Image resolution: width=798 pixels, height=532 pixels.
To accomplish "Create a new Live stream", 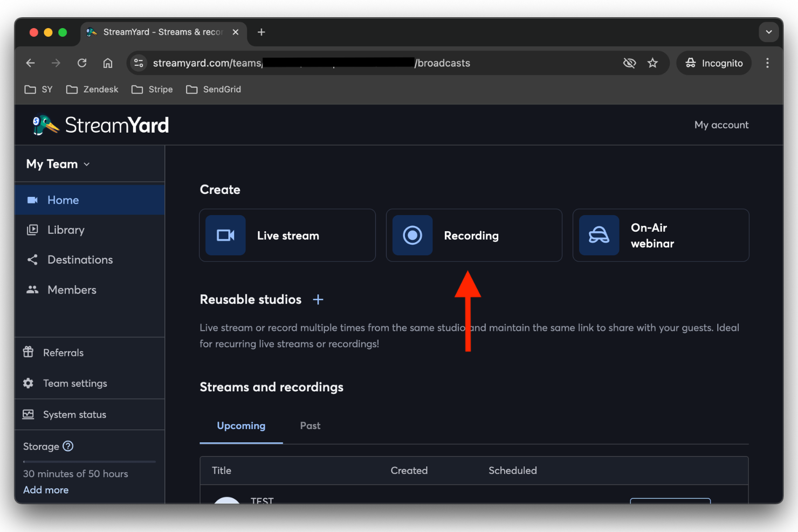I will tap(287, 236).
